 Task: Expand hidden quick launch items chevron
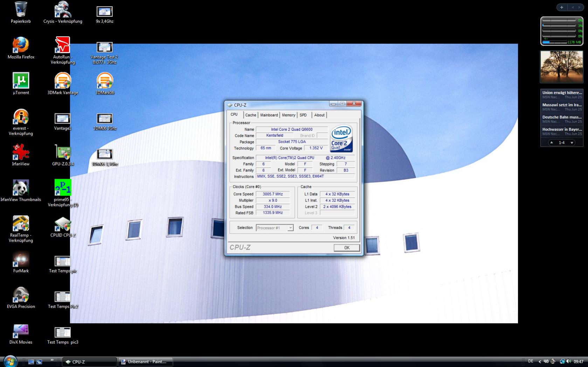coord(52,360)
